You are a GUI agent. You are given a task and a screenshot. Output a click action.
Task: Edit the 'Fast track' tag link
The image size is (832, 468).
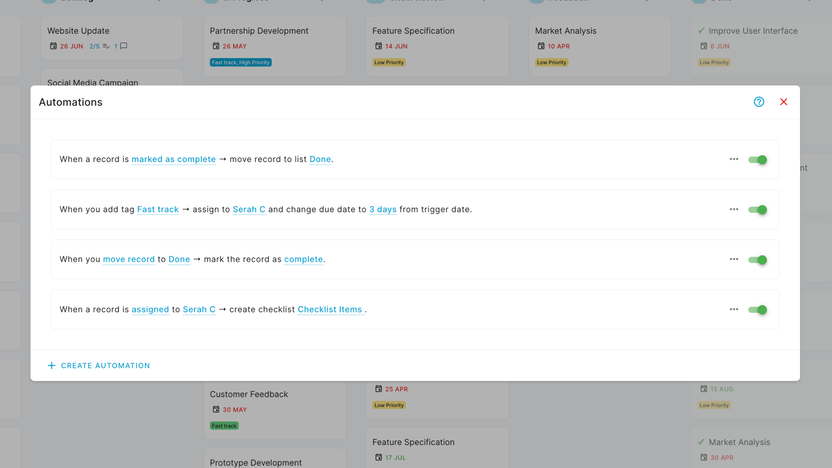tap(158, 209)
